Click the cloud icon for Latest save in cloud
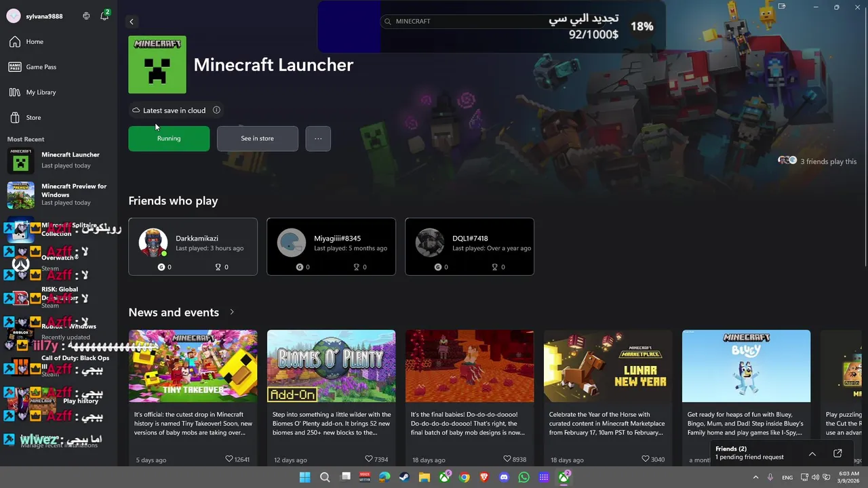This screenshot has height=488, width=868. click(x=136, y=110)
